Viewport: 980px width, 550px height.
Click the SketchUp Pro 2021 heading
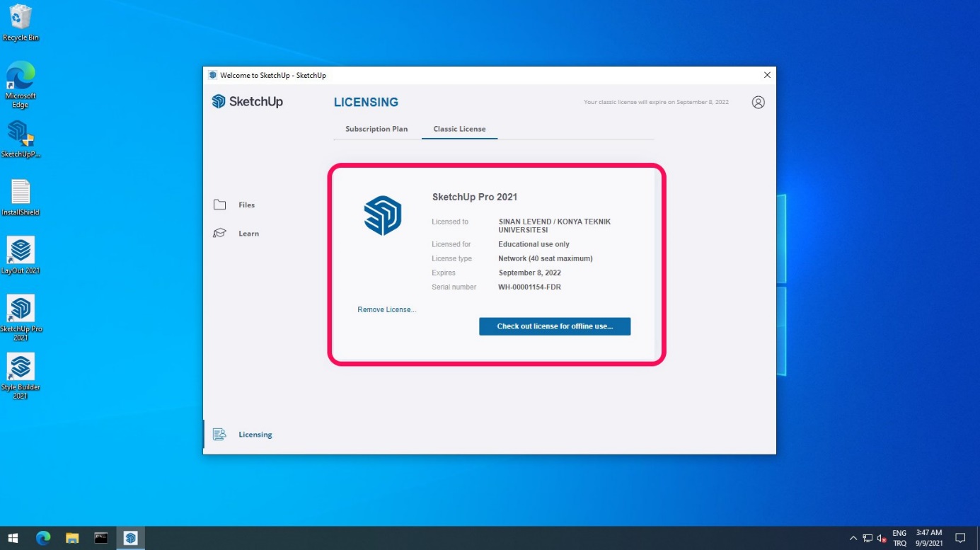click(475, 197)
